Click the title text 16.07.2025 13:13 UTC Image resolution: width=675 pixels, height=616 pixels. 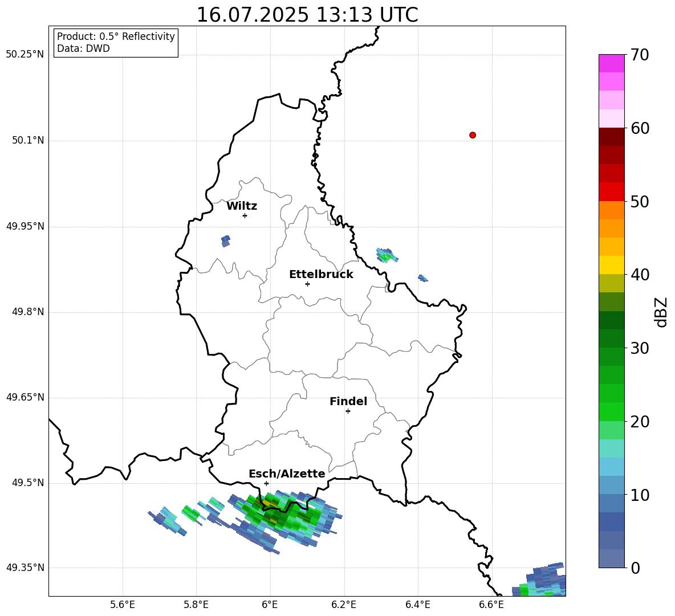307,15
